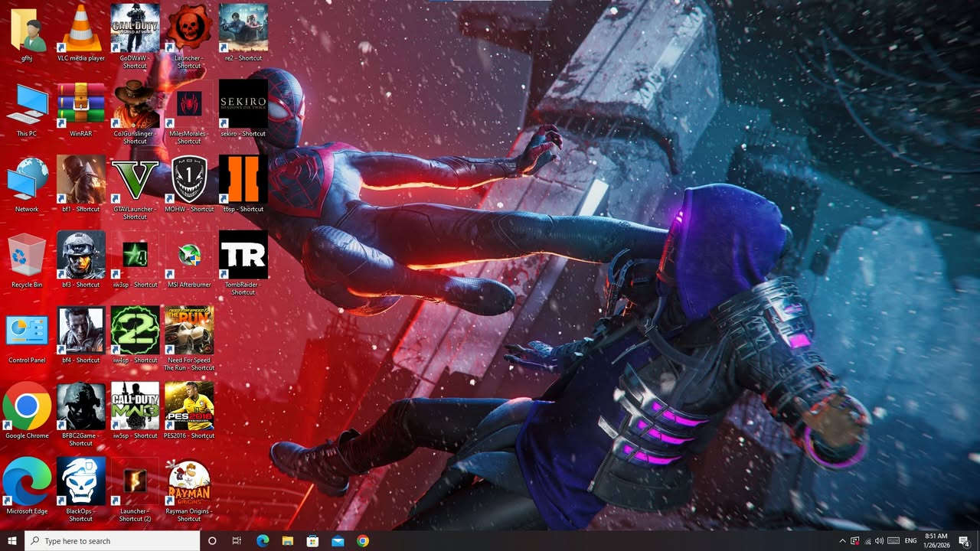Select the Need For Speed The Run shortcut
Image resolution: width=980 pixels, height=551 pixels.
tap(188, 331)
